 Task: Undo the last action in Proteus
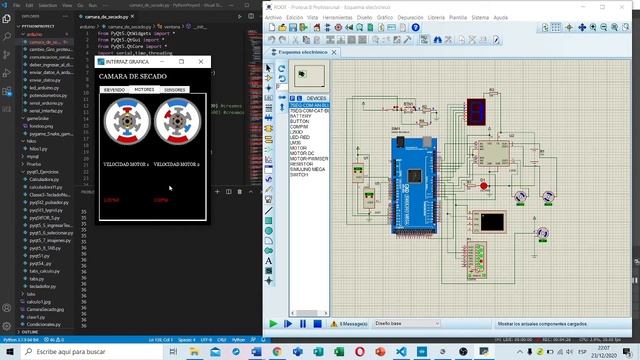272,40
